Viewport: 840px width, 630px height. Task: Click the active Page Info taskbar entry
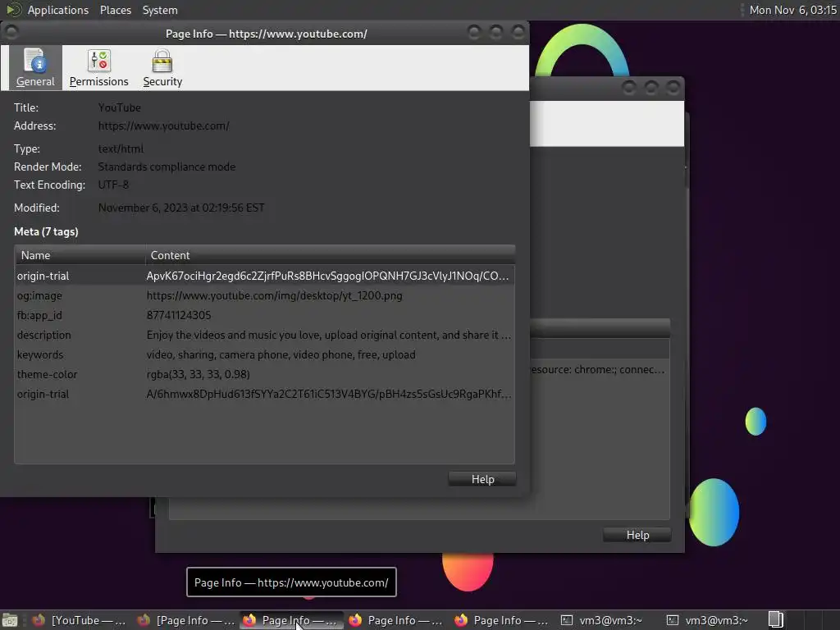click(291, 620)
